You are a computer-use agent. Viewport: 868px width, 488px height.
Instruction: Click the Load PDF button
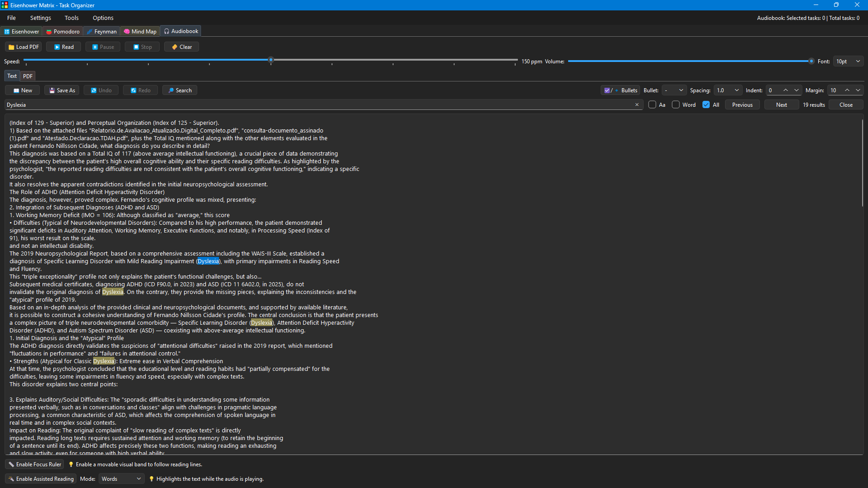24,47
